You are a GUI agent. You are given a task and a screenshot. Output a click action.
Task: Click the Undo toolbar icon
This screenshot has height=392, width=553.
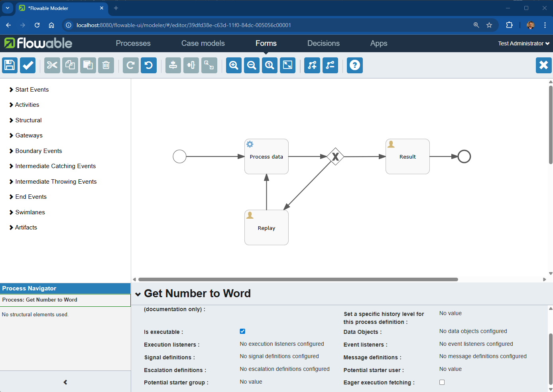pos(149,65)
